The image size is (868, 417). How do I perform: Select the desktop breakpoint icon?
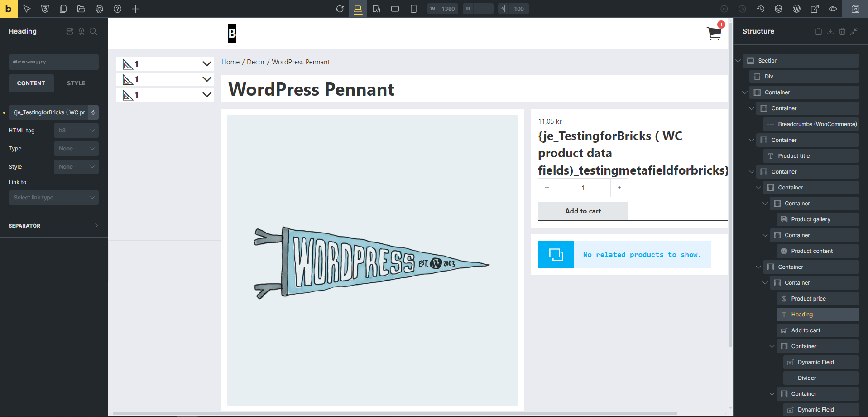[x=358, y=9]
